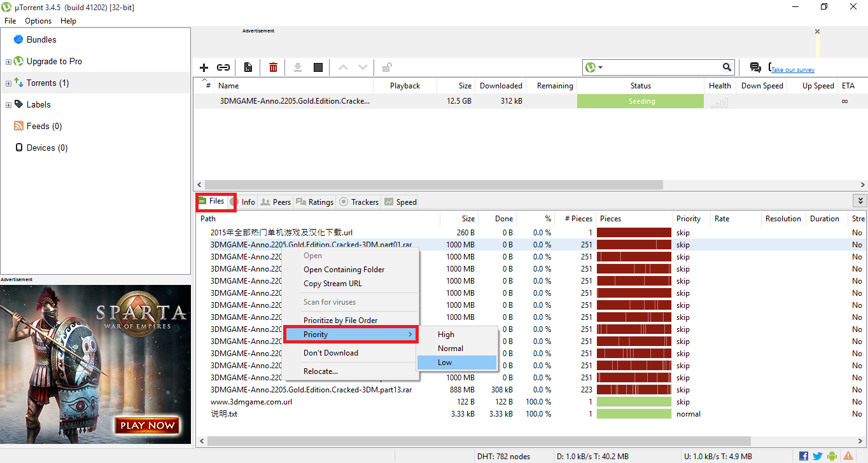The width and height of the screenshot is (868, 463).
Task: Click the Add Torrent icon
Action: coord(204,67)
